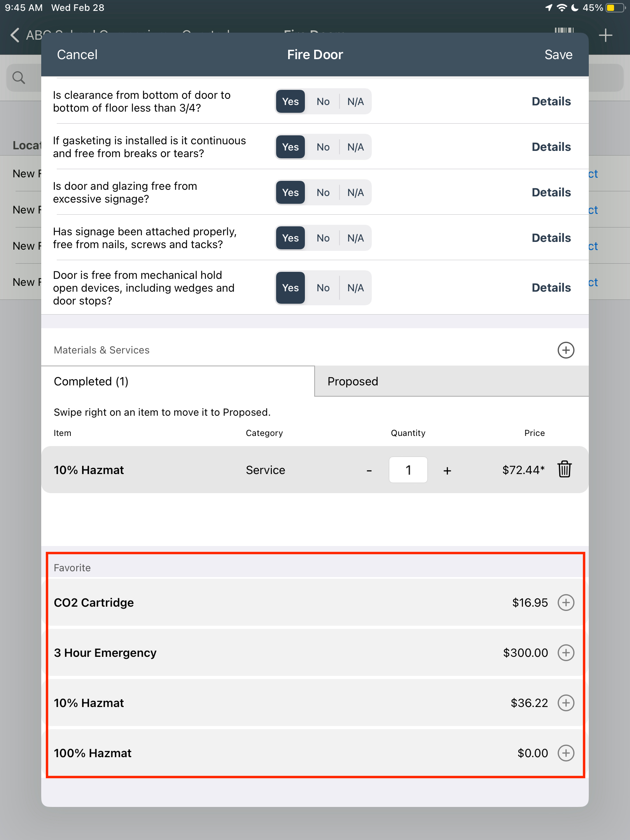Switch to the Completed (1) tab
630x840 pixels.
coord(178,381)
